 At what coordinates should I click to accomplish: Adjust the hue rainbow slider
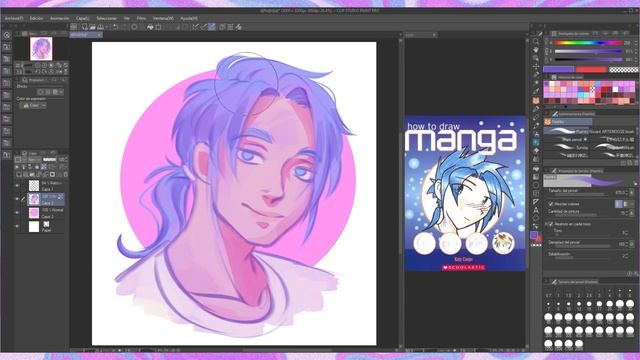pos(588,42)
